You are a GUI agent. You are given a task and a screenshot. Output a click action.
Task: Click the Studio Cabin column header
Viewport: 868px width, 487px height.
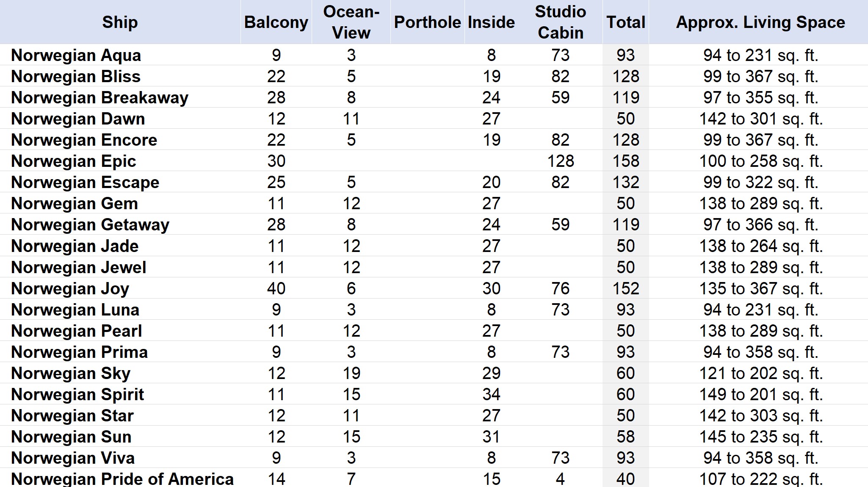pos(560,22)
